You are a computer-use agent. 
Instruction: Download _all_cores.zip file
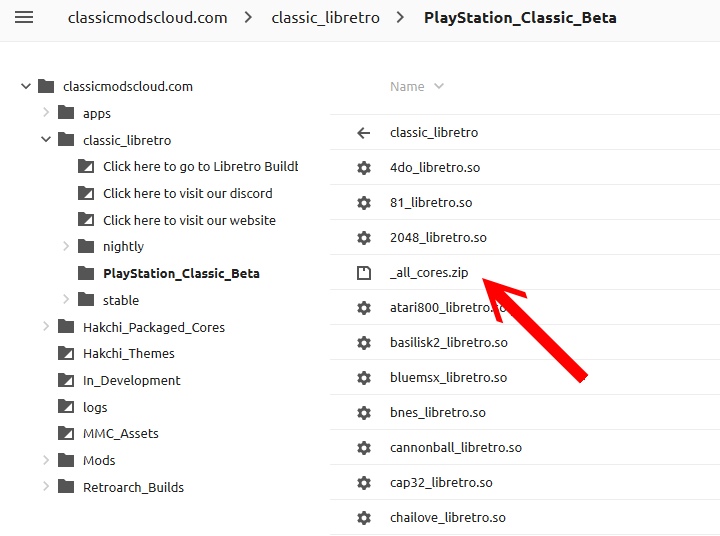pos(428,273)
